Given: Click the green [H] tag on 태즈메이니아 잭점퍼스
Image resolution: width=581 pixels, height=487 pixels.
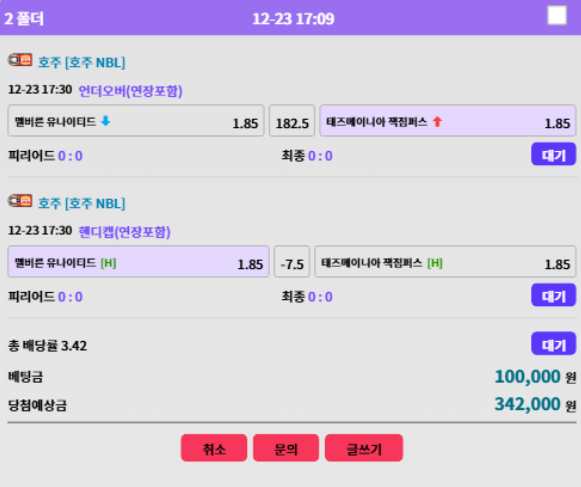Looking at the screenshot, I should point(435,263).
